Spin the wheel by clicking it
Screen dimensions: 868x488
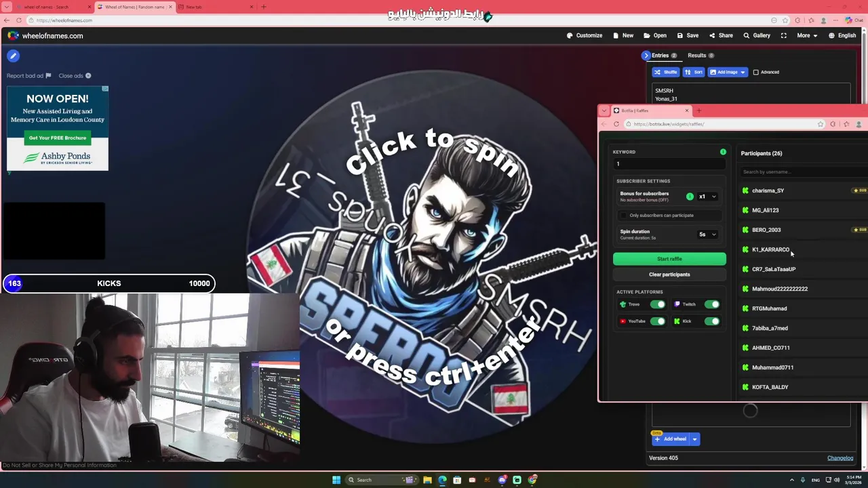point(434,258)
